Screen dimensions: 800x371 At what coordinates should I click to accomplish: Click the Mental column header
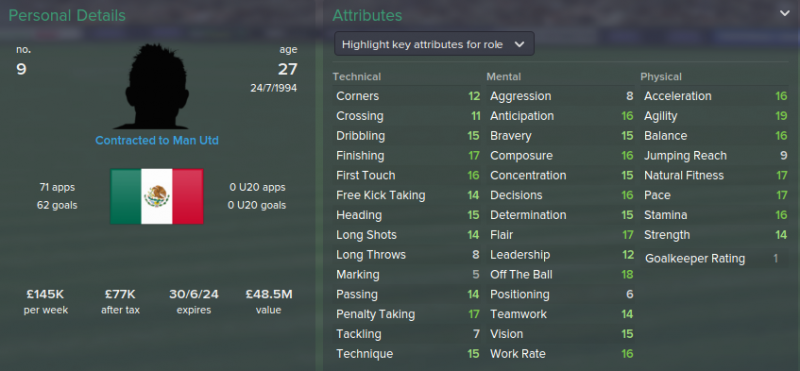504,77
